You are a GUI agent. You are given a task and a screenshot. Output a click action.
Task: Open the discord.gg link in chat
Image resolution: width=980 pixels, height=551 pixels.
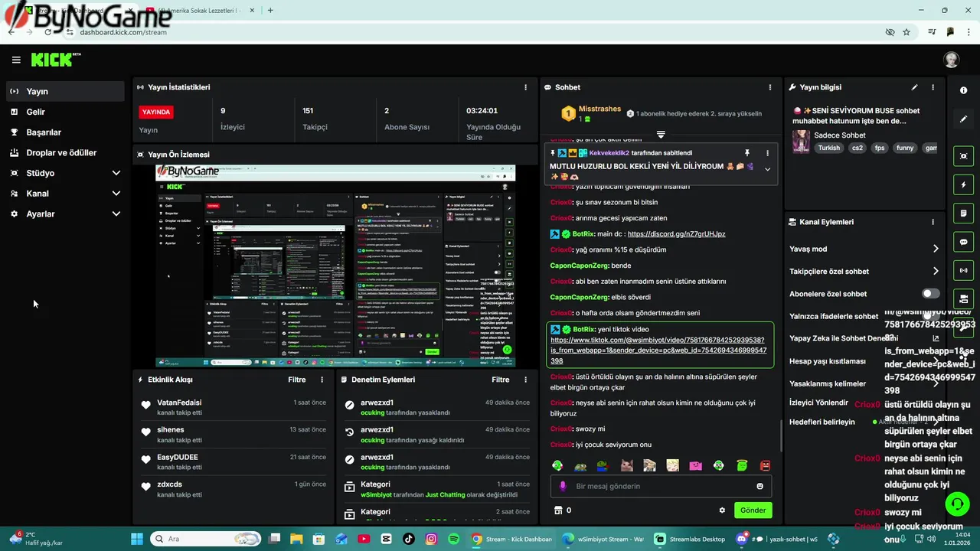tap(676, 234)
